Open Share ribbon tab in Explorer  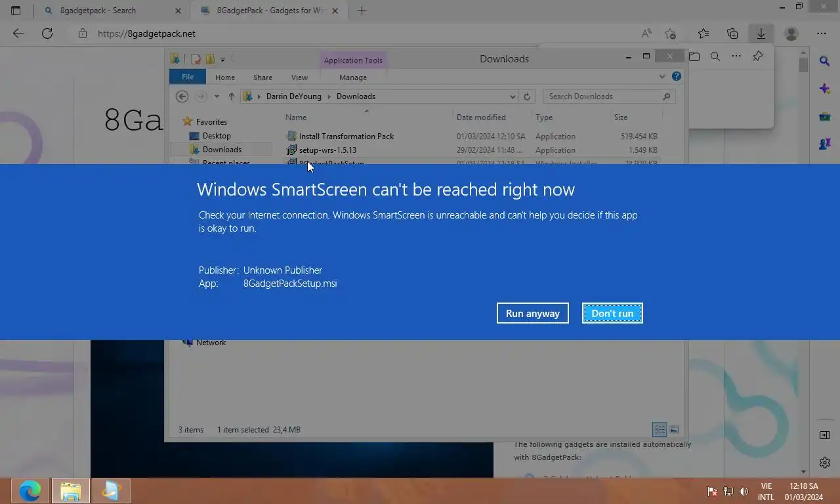[x=262, y=77]
